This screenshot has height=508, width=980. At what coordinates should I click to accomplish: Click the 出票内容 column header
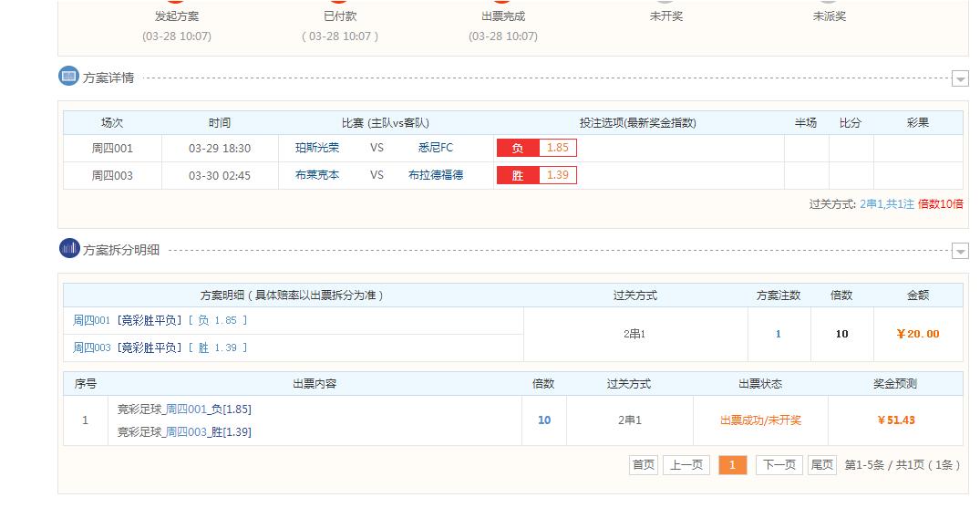[x=315, y=383]
